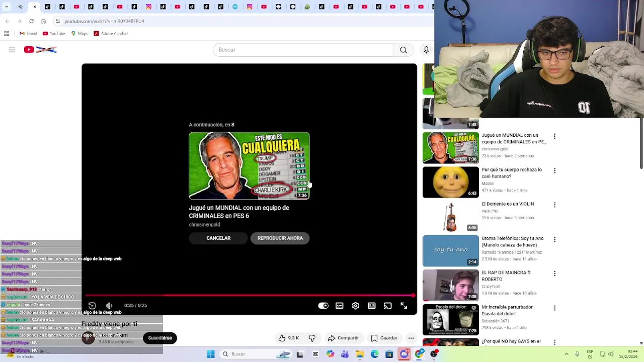Expand the tab search dropdown

tap(7, 7)
